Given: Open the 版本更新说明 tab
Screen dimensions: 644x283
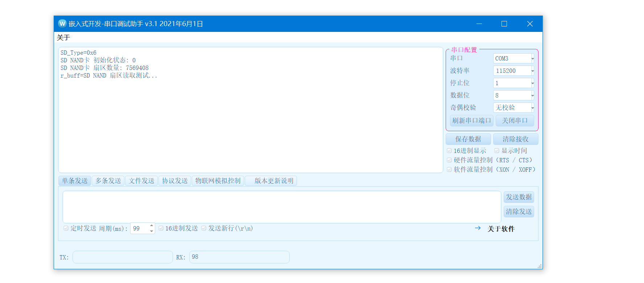Looking at the screenshot, I should point(271,181).
